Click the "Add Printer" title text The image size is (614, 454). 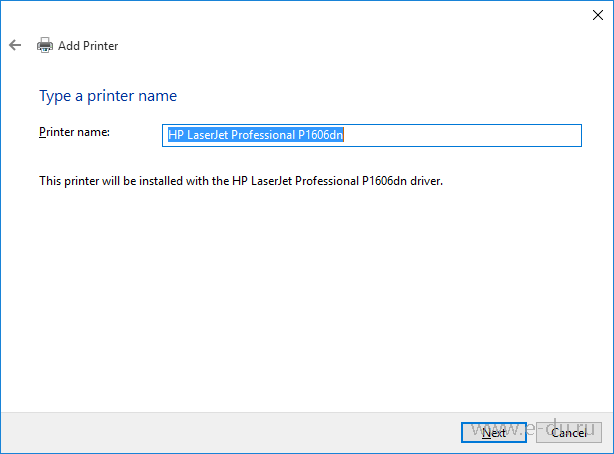coord(88,46)
